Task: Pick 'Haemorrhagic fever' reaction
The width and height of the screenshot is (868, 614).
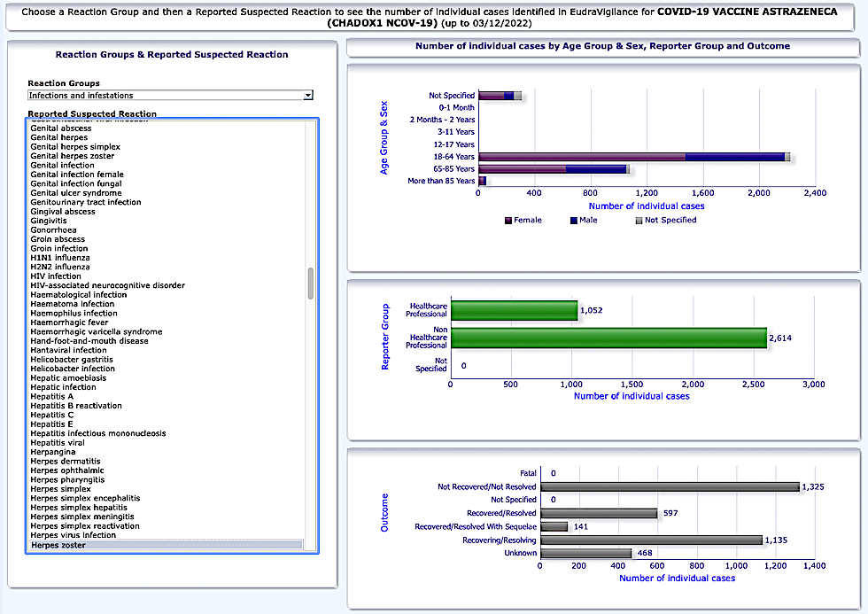Action: (x=69, y=323)
